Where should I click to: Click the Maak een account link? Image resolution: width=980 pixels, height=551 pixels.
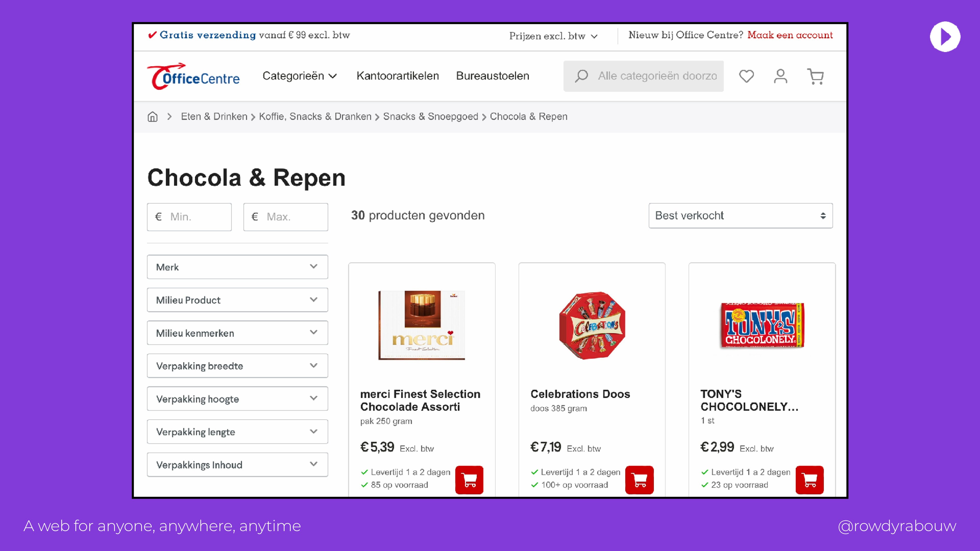(790, 35)
